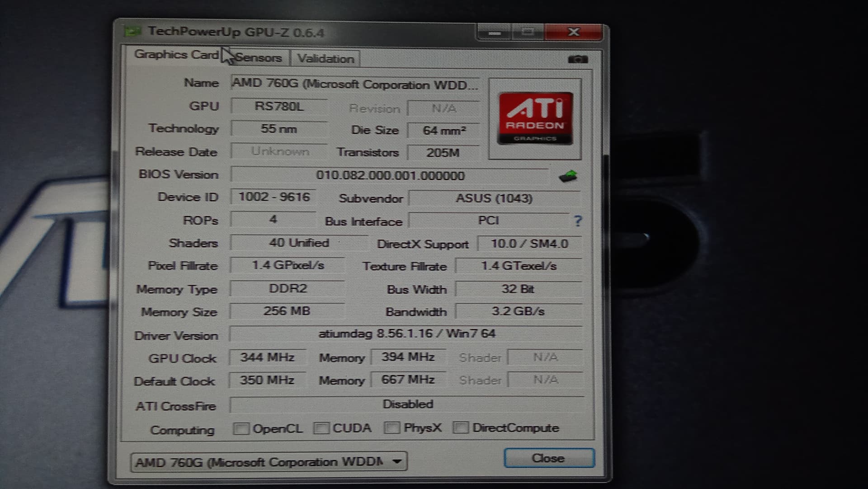Click the GPU Clock Shader N/A field

[x=546, y=357]
